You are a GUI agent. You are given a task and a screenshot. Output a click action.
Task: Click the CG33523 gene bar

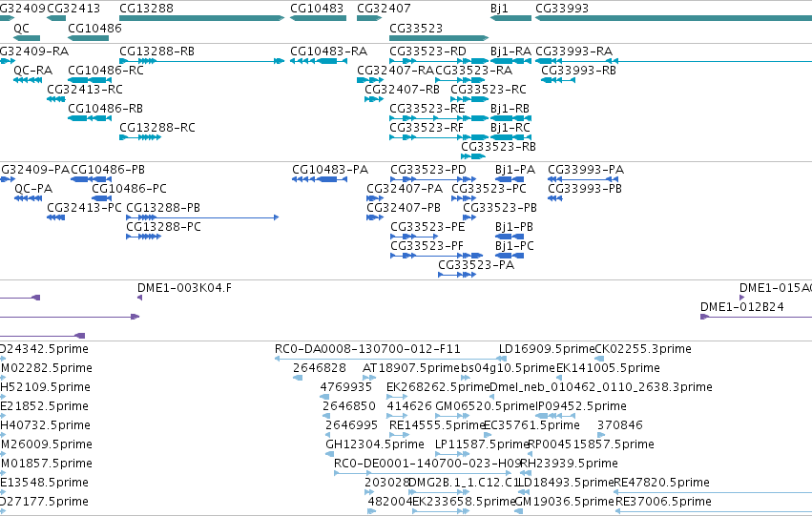(x=439, y=38)
